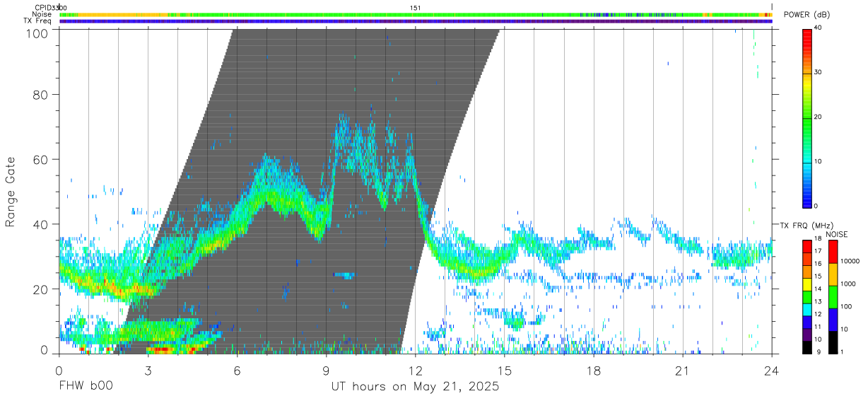The width and height of the screenshot is (868, 401).
Task: Click the TX FRQ (MHz) color scale bar
Action: click(807, 297)
